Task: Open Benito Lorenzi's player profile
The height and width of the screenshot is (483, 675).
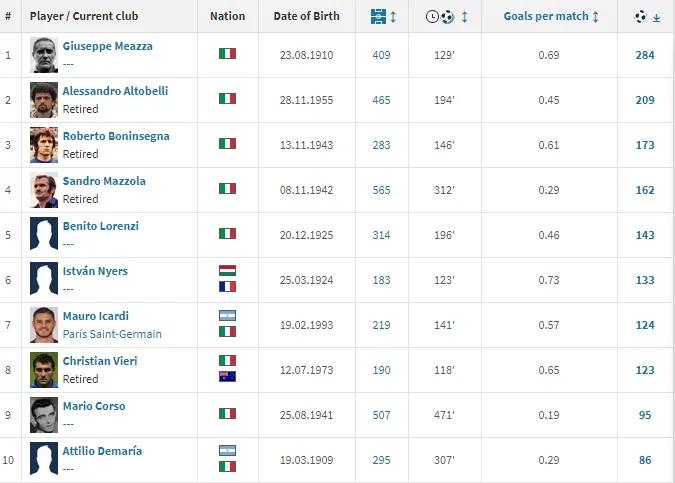Action: pyautogui.click(x=100, y=226)
